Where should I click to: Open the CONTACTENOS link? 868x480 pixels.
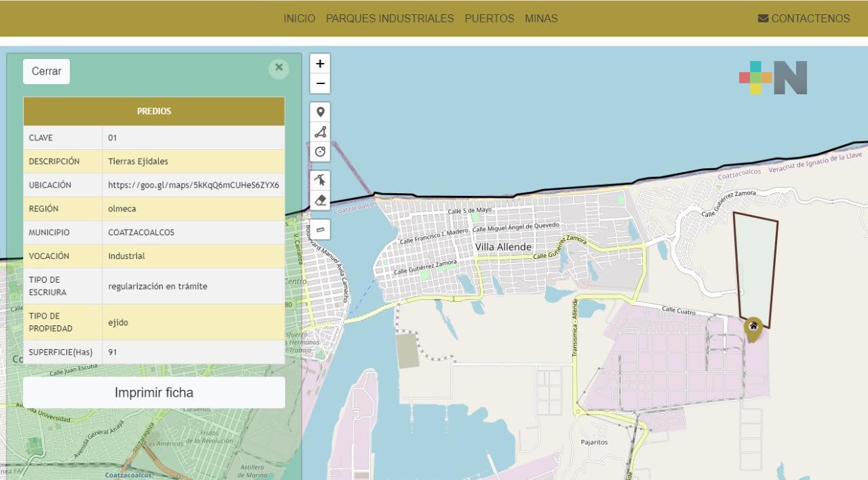click(x=804, y=18)
